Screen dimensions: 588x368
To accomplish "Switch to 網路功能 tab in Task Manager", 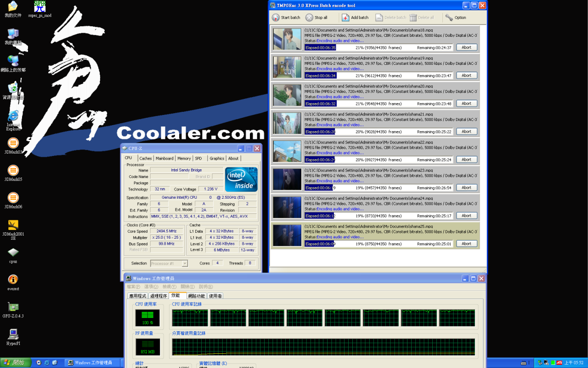I will [x=197, y=296].
